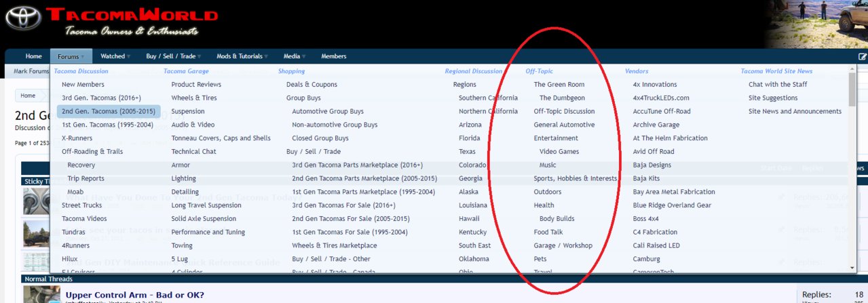
Task: Select 1st Gen. Tacomas (1995-2004) forum
Action: (107, 125)
